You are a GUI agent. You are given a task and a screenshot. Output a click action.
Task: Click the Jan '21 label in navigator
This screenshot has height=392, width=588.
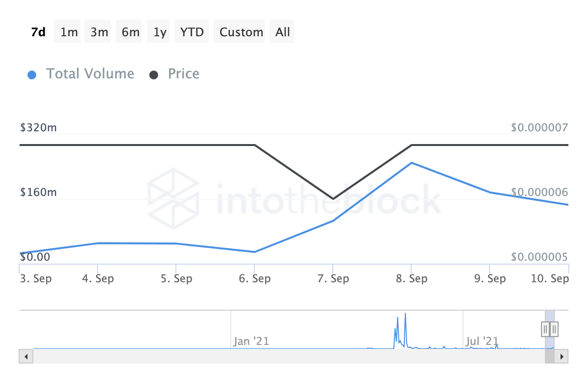[250, 341]
